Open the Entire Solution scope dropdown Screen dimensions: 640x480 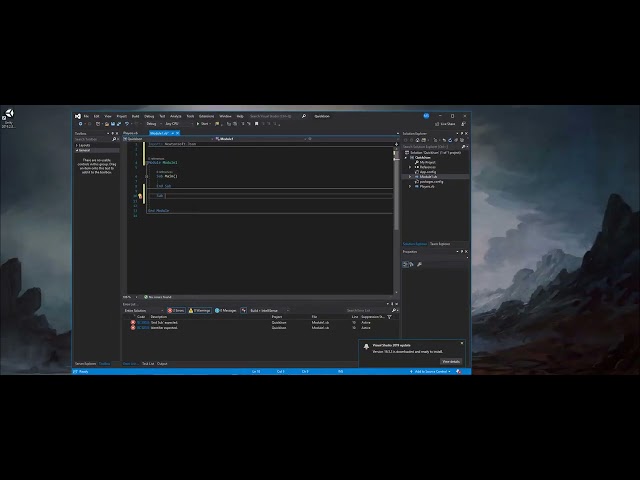(144, 311)
